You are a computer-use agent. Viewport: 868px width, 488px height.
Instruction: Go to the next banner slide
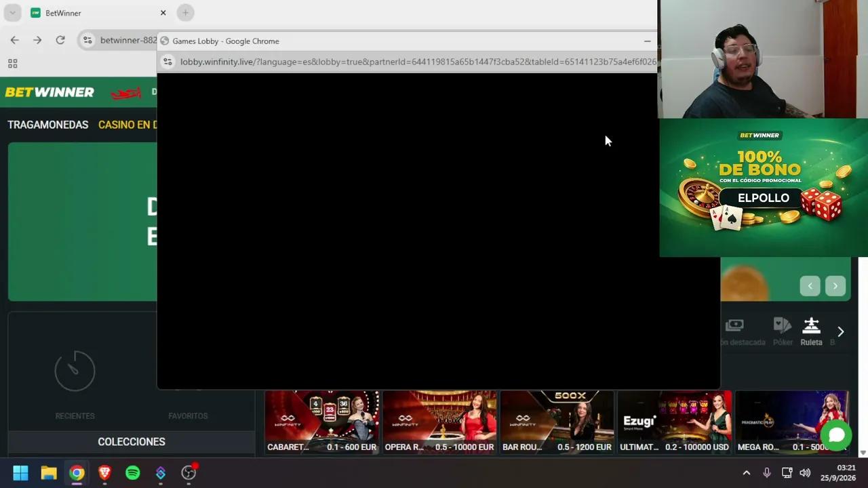tap(835, 286)
